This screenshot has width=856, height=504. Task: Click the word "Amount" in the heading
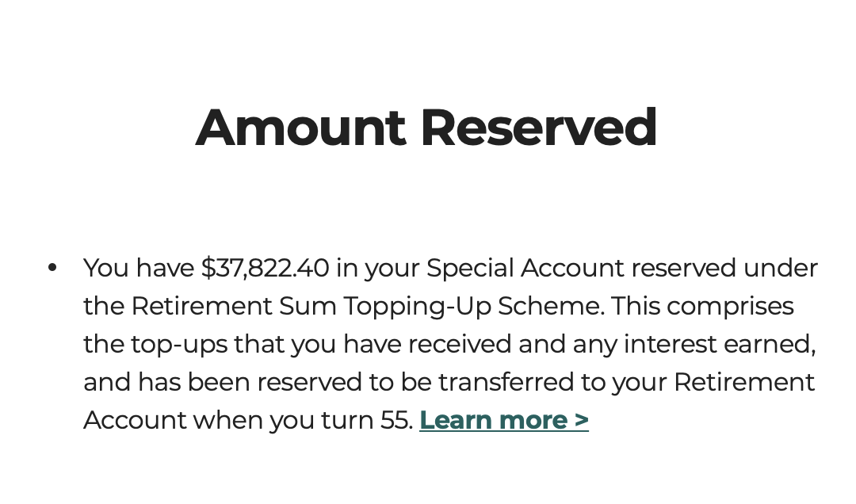coord(300,128)
